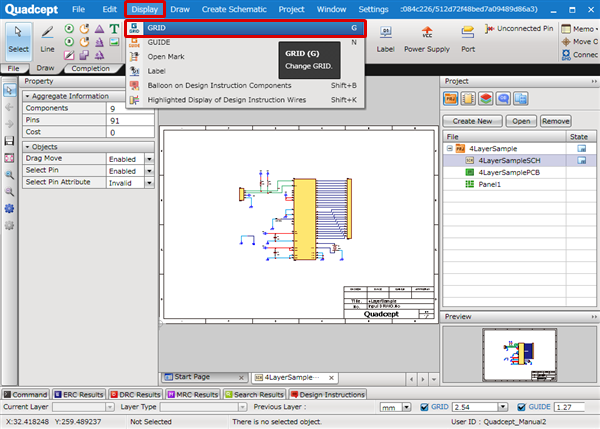Click blue gear icon in sidebar
The height and width of the screenshot is (429, 600).
pos(10,209)
